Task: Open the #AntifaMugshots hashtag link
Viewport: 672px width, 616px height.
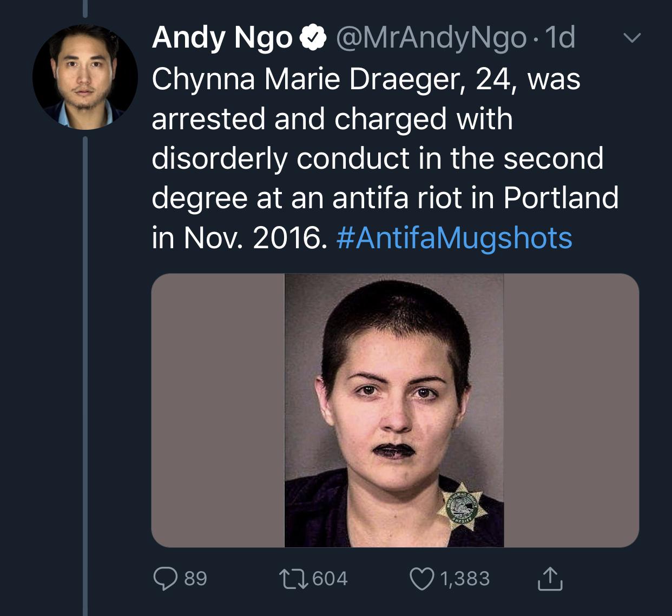Action: tap(454, 238)
